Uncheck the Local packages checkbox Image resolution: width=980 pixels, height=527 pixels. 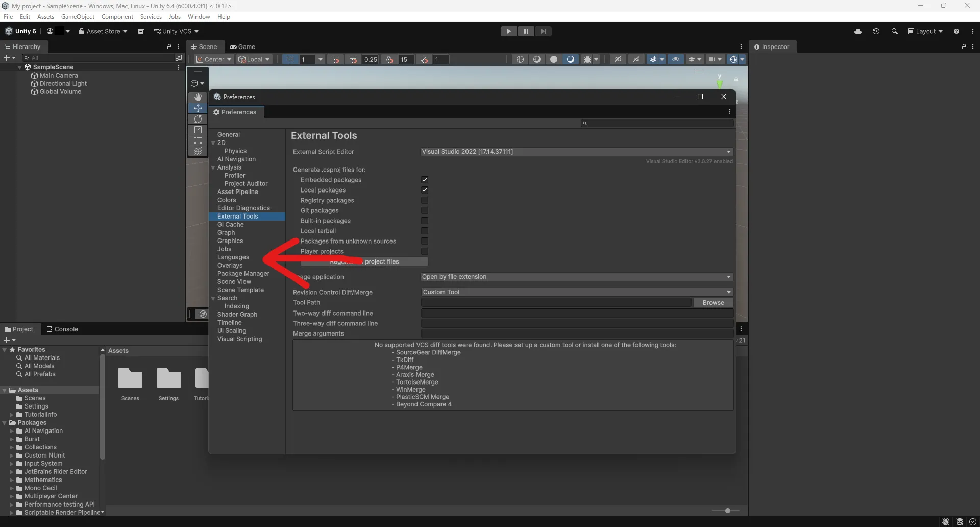(x=424, y=189)
